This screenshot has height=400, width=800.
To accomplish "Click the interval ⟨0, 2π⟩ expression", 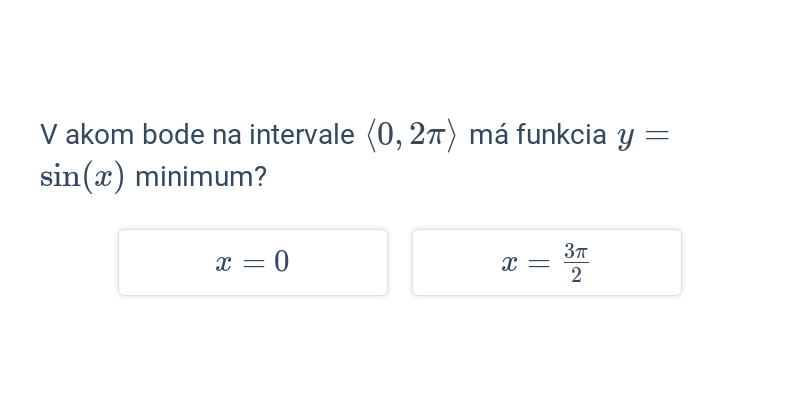I will click(x=411, y=135).
